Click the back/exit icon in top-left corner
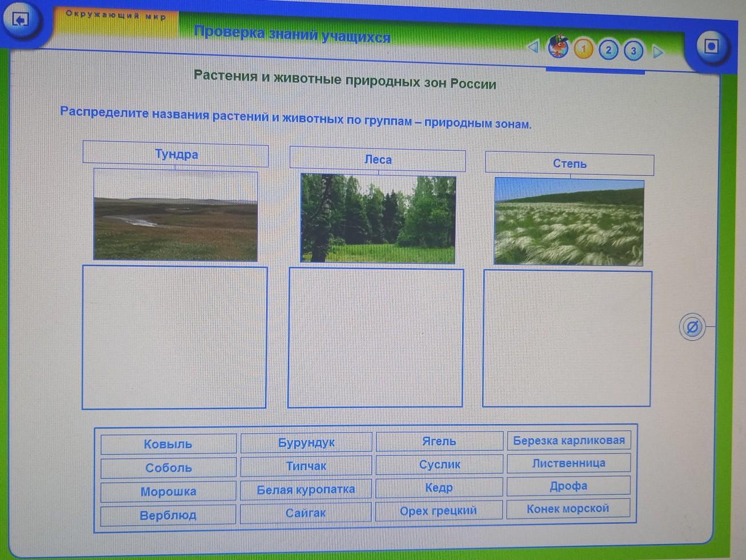 tap(20, 21)
